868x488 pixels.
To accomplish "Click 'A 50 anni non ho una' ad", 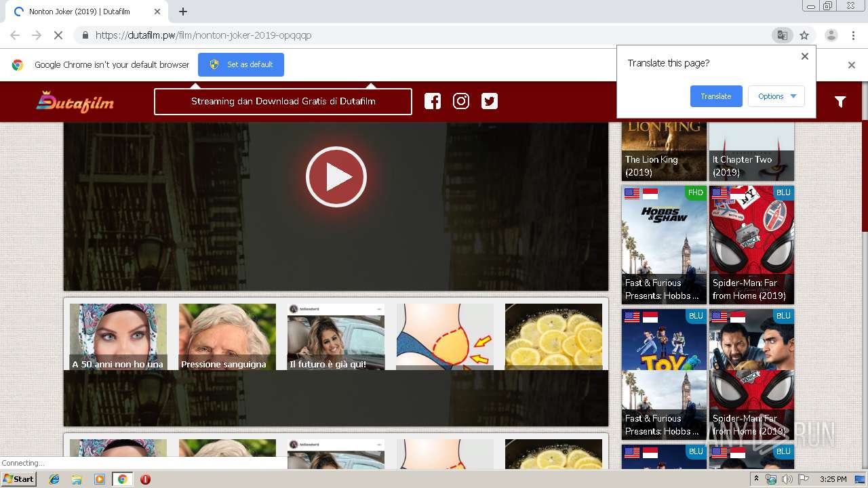I will click(118, 337).
